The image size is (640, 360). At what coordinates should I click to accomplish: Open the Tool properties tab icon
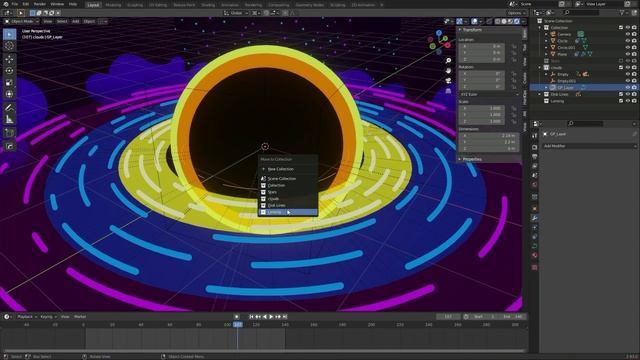point(535,135)
